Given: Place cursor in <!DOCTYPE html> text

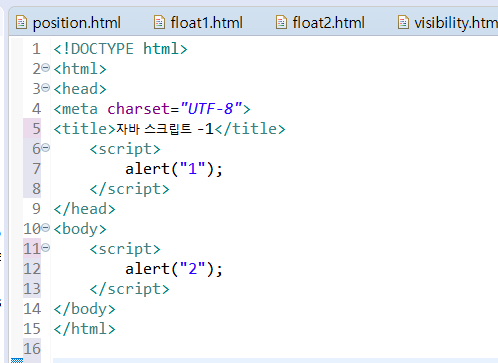Looking at the screenshot, I should pos(120,49).
